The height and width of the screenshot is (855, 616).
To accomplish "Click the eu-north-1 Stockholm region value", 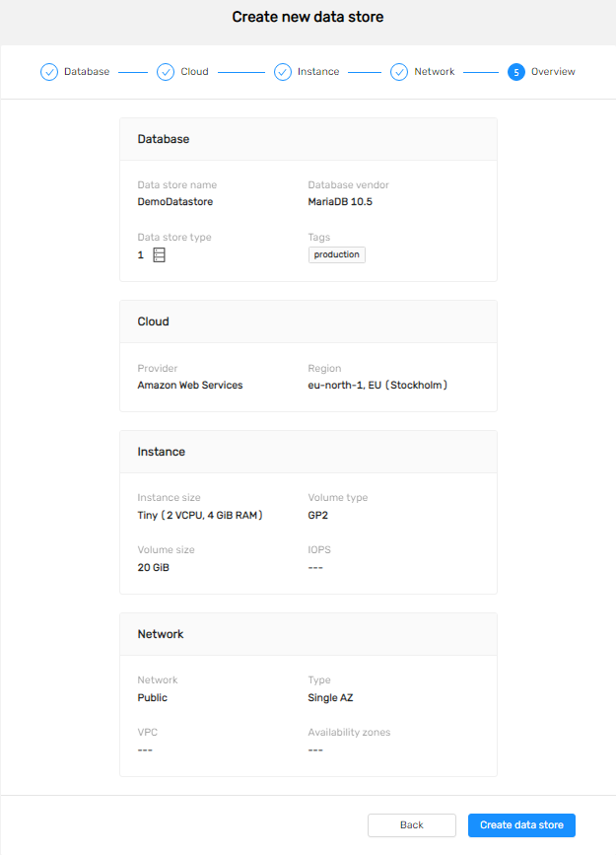I will pyautogui.click(x=377, y=385).
